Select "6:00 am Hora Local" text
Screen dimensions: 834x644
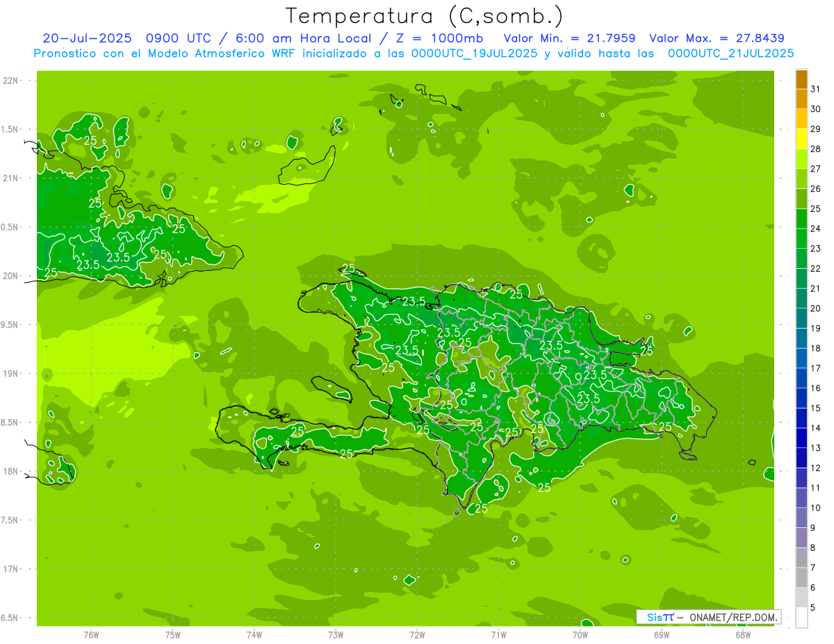(306, 38)
